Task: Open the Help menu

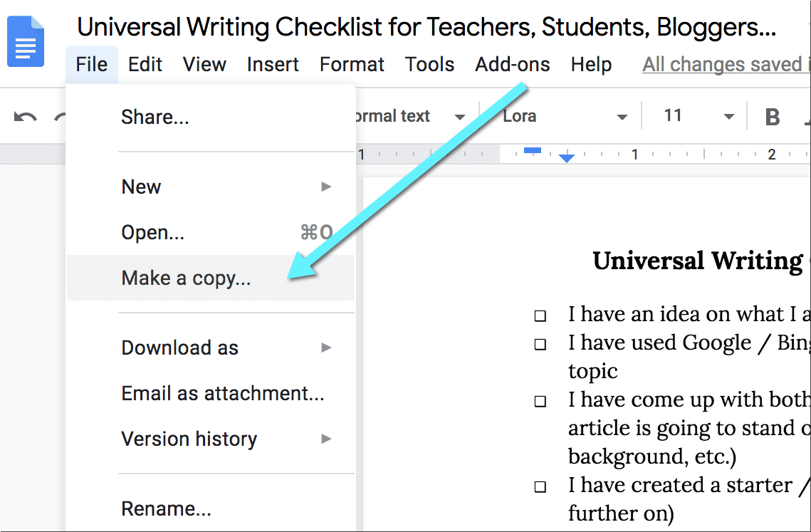Action: click(x=591, y=65)
